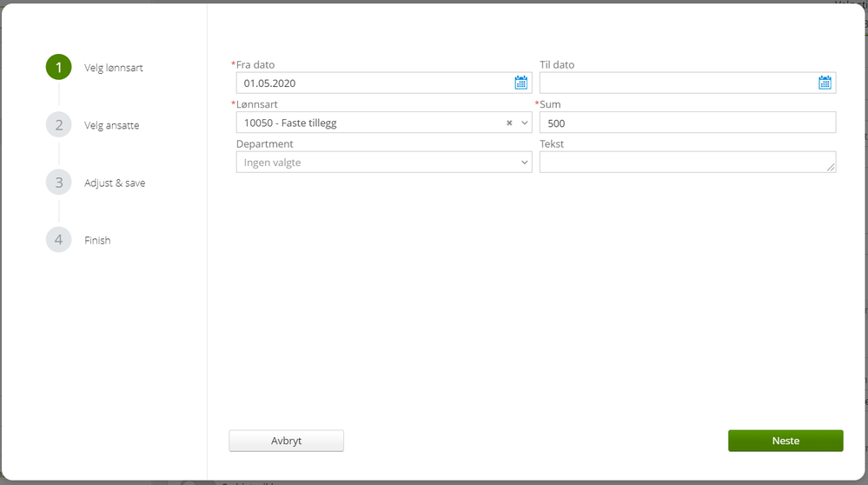Viewport: 868px width, 485px height.
Task: Select step 1 Velg lønnsart
Action: (x=95, y=67)
